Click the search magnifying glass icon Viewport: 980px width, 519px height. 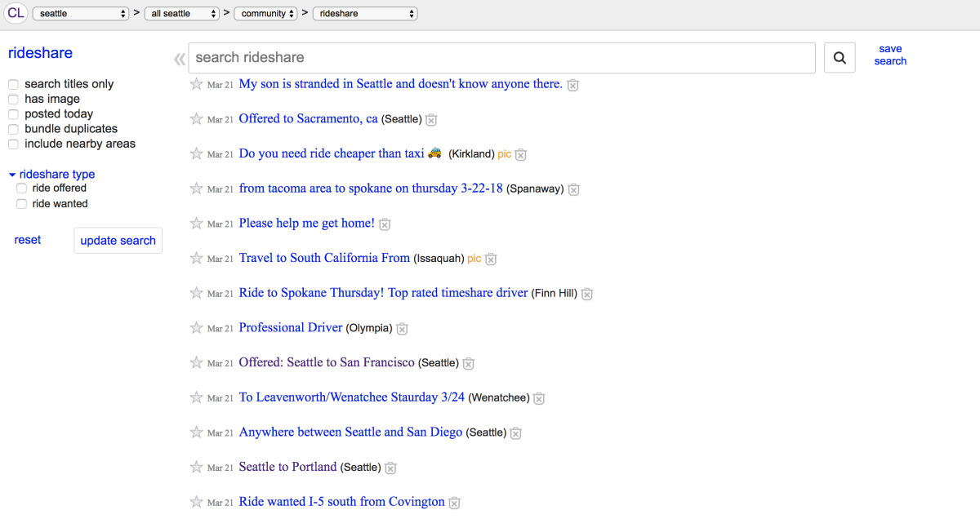click(x=840, y=57)
